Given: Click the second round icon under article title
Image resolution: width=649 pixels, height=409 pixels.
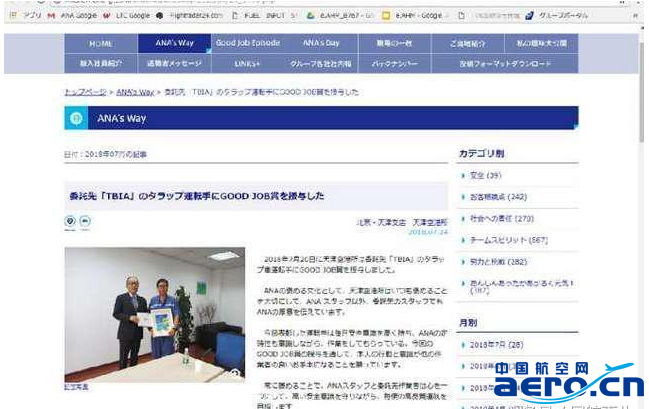Looking at the screenshot, I should [x=85, y=221].
